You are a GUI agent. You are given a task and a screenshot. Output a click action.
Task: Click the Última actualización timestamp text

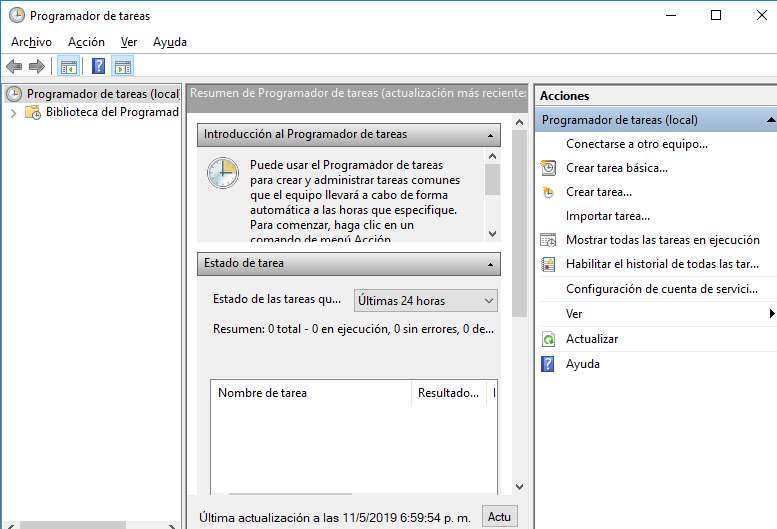(x=334, y=518)
